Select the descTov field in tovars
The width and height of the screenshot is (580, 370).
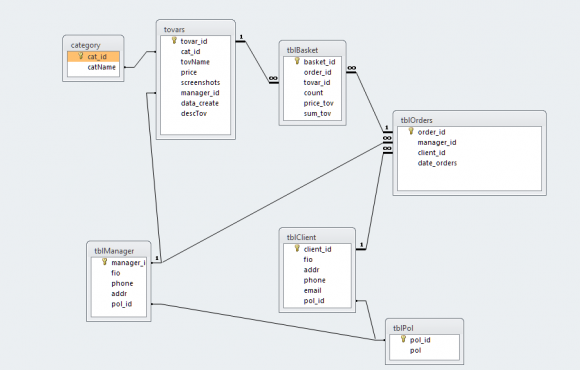coord(196,114)
